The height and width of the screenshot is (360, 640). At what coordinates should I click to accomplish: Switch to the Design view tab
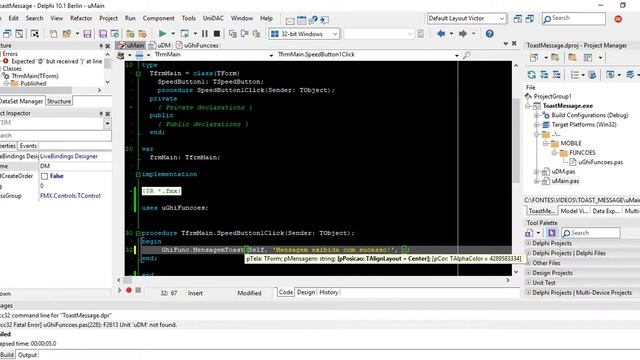306,292
